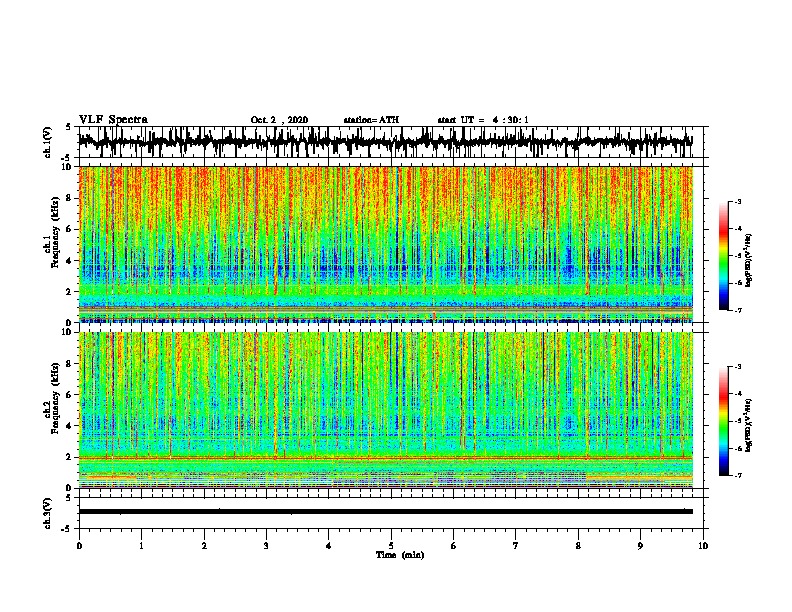Viewport: 792px width, 612px height.
Task: Click the "8" kHz tick on ch.2 frequency axis
Action: [69, 363]
